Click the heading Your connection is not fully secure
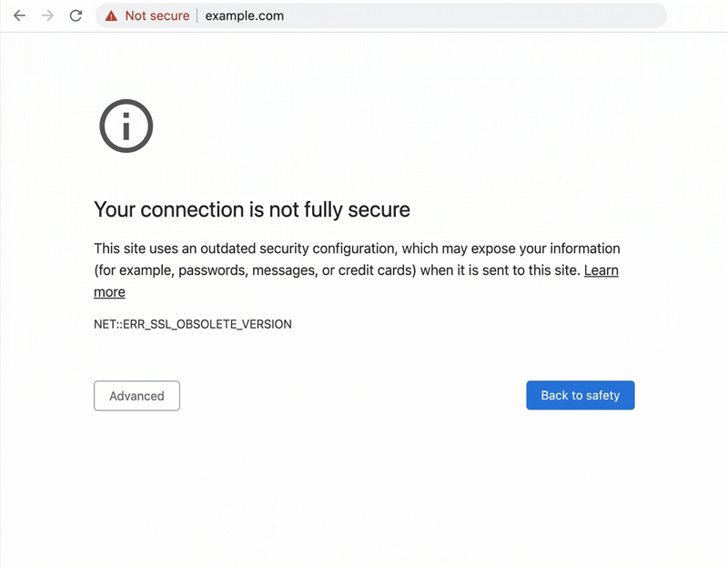Viewport: 728px width, 568px height. [x=251, y=209]
